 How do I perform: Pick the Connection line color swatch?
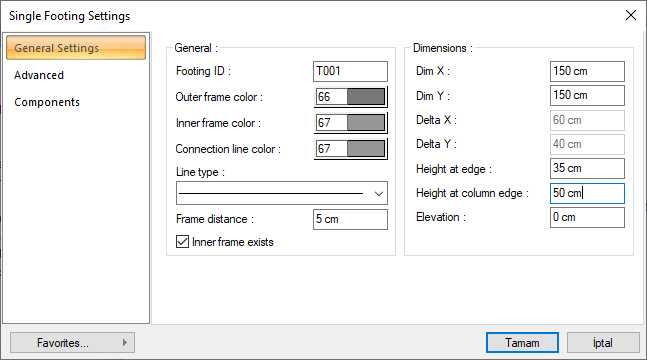click(x=366, y=149)
